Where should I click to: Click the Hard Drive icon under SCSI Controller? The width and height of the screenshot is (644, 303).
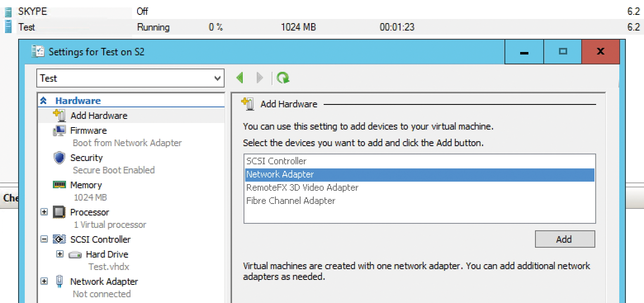pyautogui.click(x=75, y=254)
